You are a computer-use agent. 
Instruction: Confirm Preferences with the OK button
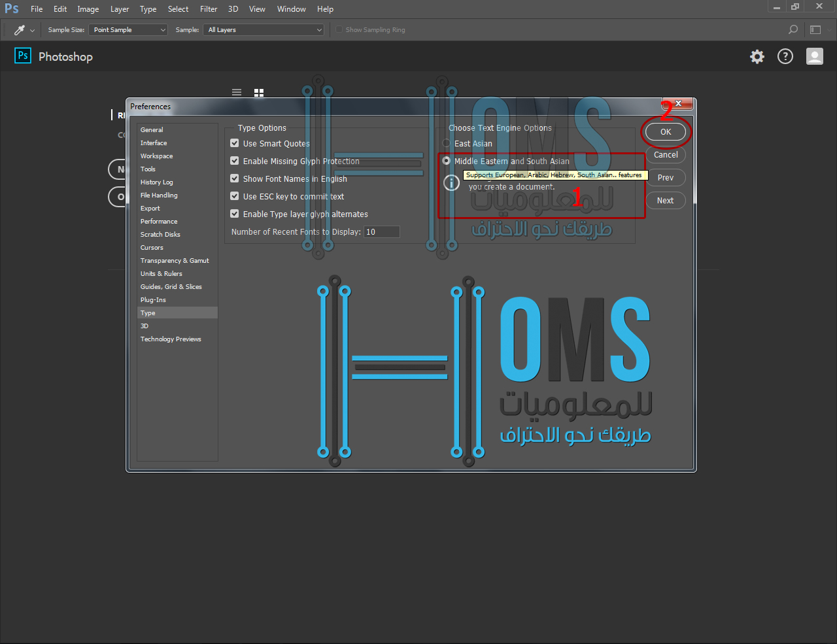(x=666, y=132)
